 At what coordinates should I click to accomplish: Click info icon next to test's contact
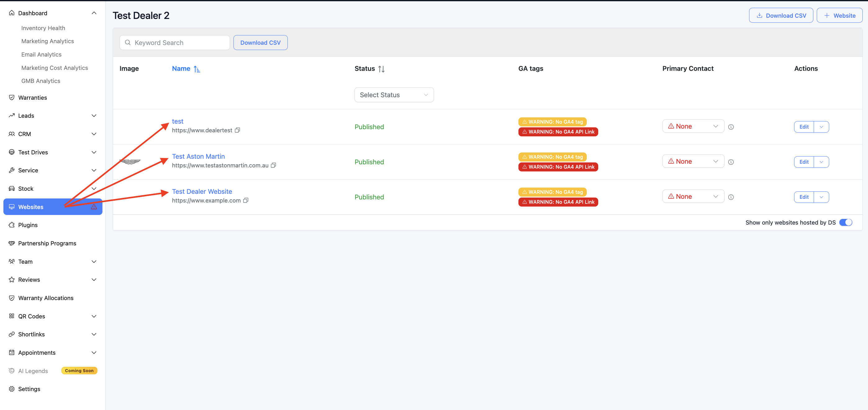tap(730, 127)
